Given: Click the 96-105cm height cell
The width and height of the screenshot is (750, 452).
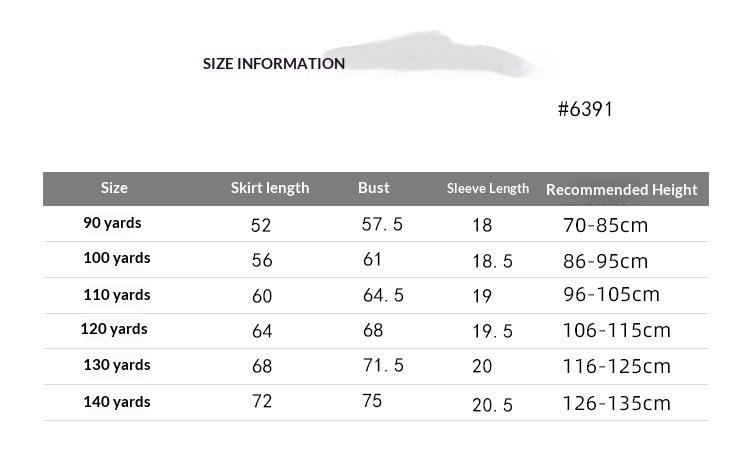Looking at the screenshot, I should coord(611,295).
